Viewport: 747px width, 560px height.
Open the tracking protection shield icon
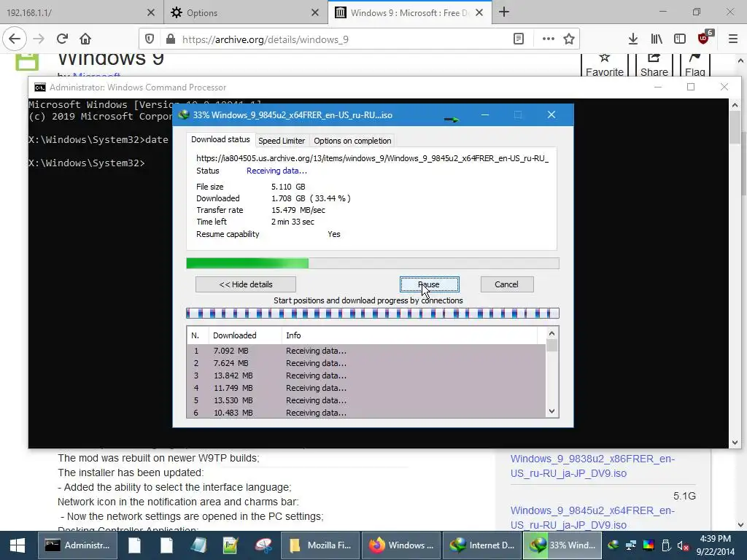(x=150, y=39)
